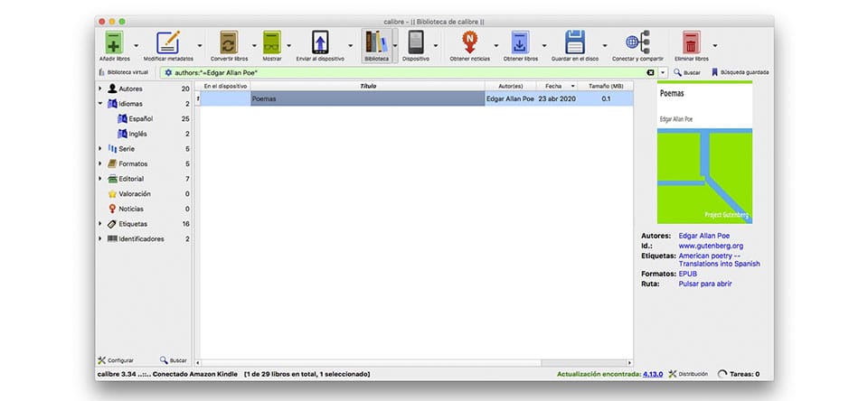The height and width of the screenshot is (401, 868).
Task: Collapse the Idiomas tree category
Action: tap(100, 104)
